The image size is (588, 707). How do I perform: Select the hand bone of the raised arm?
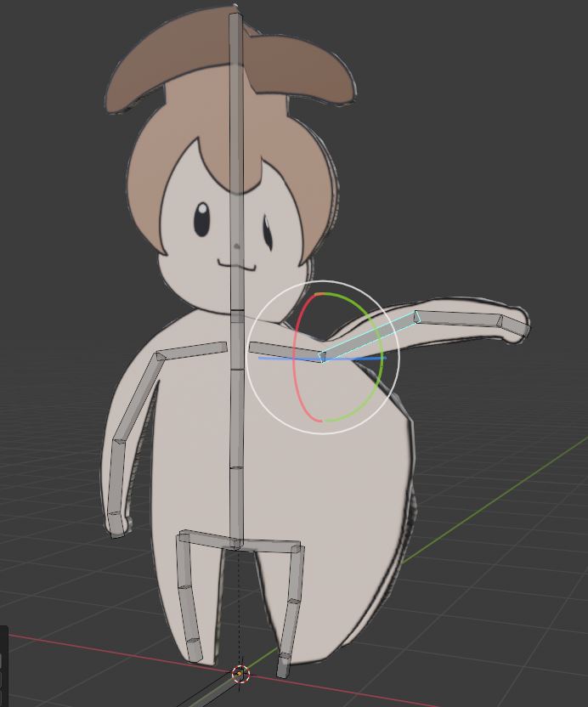[515, 327]
